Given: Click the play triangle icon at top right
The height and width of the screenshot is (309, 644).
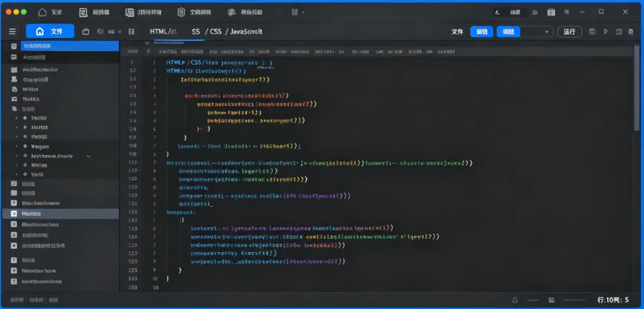Looking at the screenshot, I should coord(605,32).
